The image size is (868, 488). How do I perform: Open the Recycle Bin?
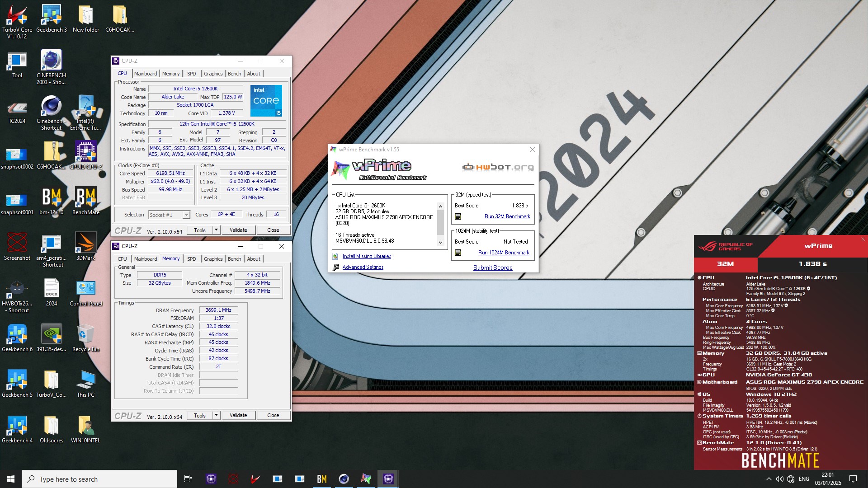click(86, 338)
